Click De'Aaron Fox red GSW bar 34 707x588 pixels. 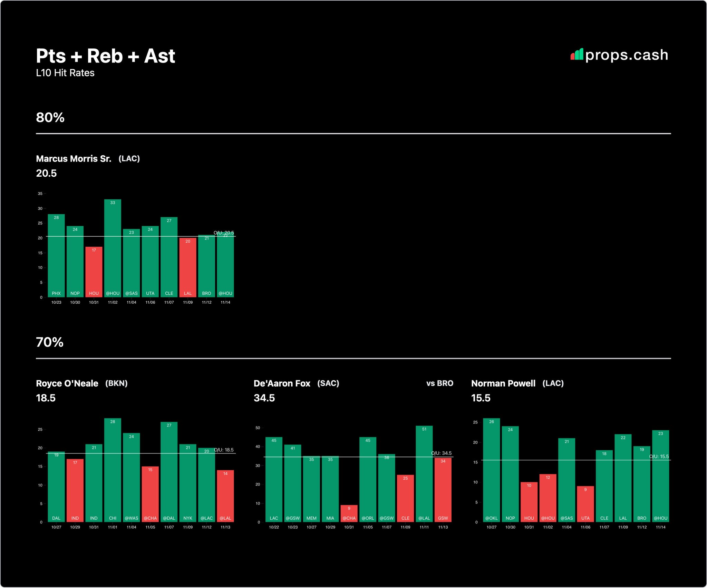[443, 490]
